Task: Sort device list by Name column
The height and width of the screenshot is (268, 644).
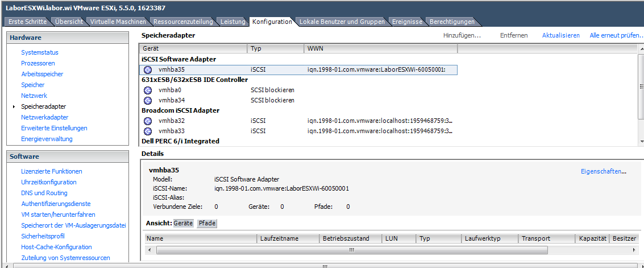Action: point(201,238)
